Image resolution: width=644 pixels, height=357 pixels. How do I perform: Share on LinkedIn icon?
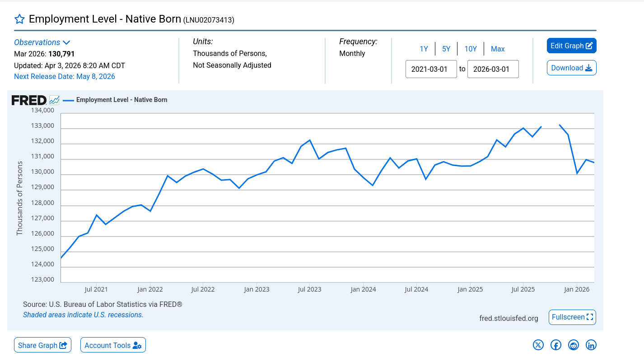pyautogui.click(x=591, y=345)
